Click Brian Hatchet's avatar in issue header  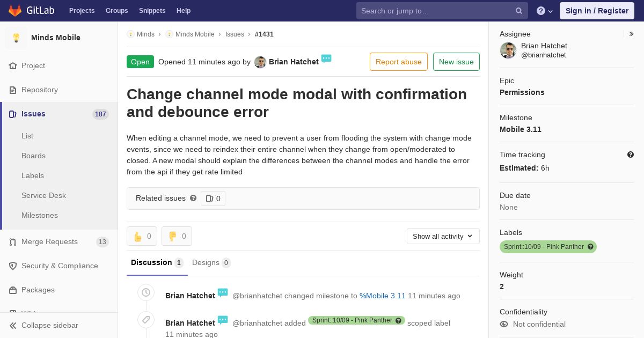click(260, 62)
